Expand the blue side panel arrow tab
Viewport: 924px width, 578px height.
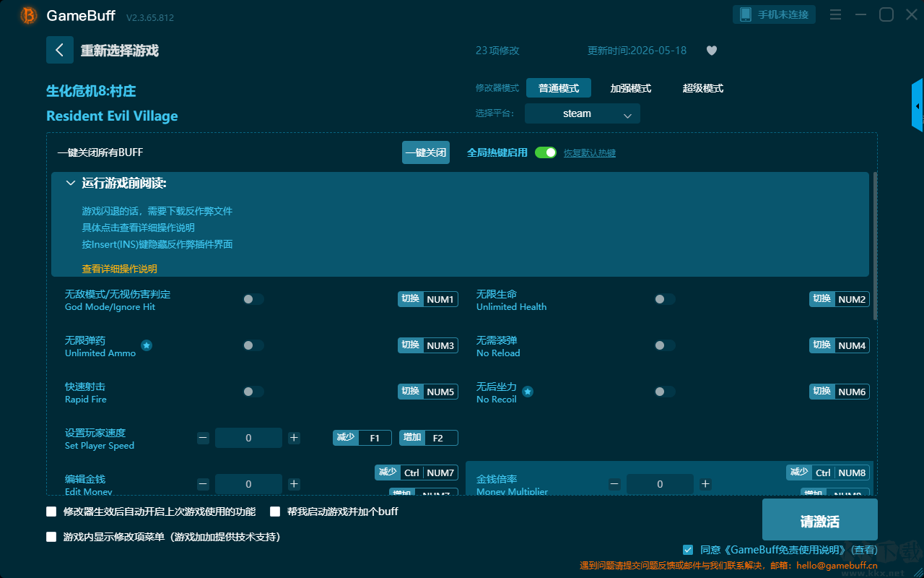(918, 105)
